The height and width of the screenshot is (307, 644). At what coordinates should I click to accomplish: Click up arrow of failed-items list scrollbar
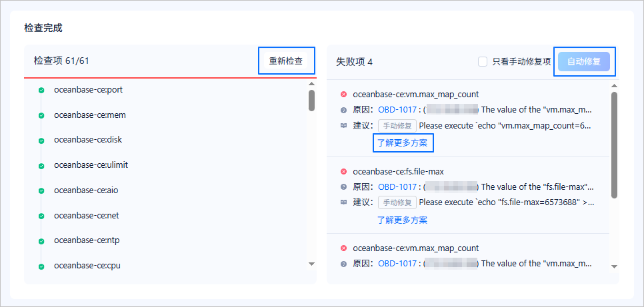click(x=614, y=86)
